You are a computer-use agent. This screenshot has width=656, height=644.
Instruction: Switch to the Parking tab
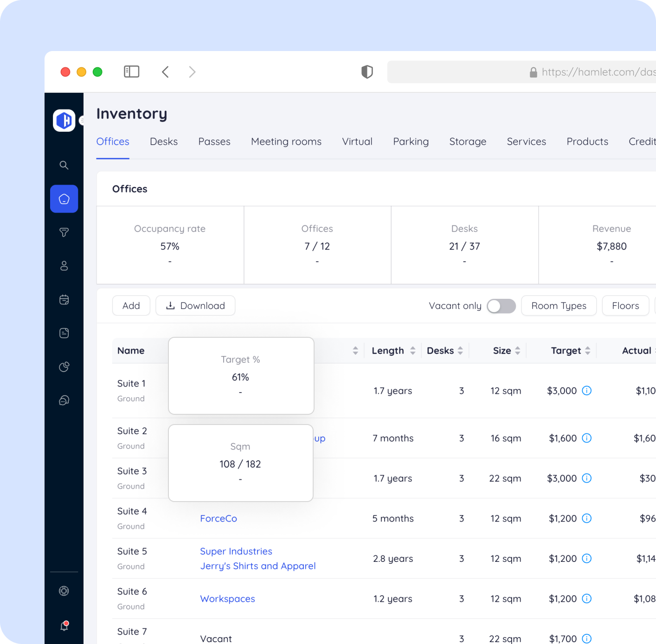(411, 142)
